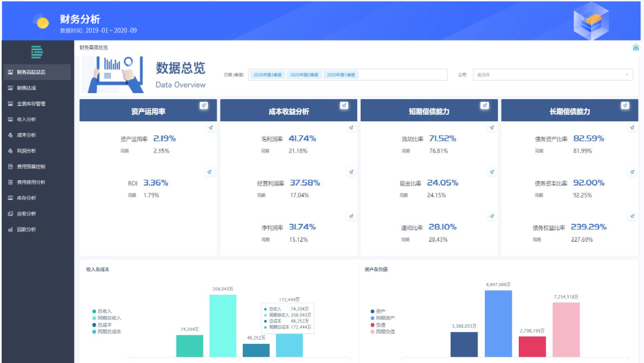Image resolution: width=644 pixels, height=363 pixels.
Task: Open the 回款分析 sidebar page
Action: (26, 229)
